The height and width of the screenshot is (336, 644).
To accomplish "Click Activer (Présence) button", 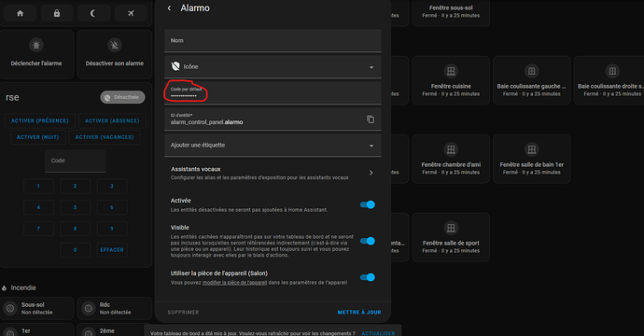I will 40,120.
